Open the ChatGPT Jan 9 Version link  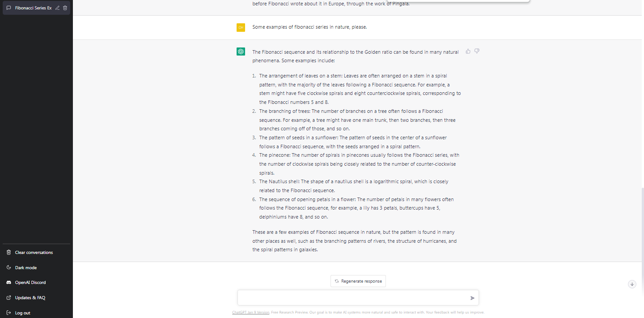[250, 312]
